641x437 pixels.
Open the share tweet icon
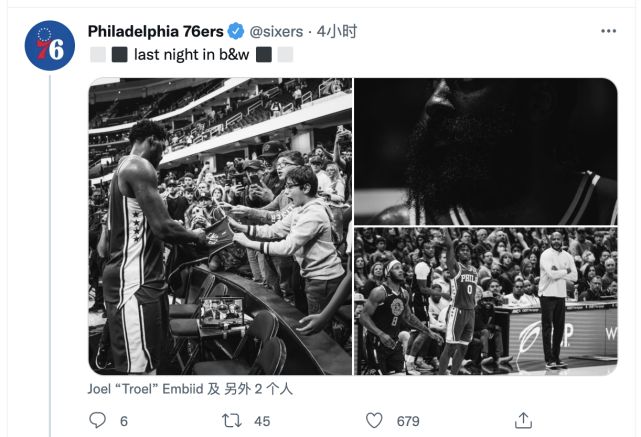522,421
